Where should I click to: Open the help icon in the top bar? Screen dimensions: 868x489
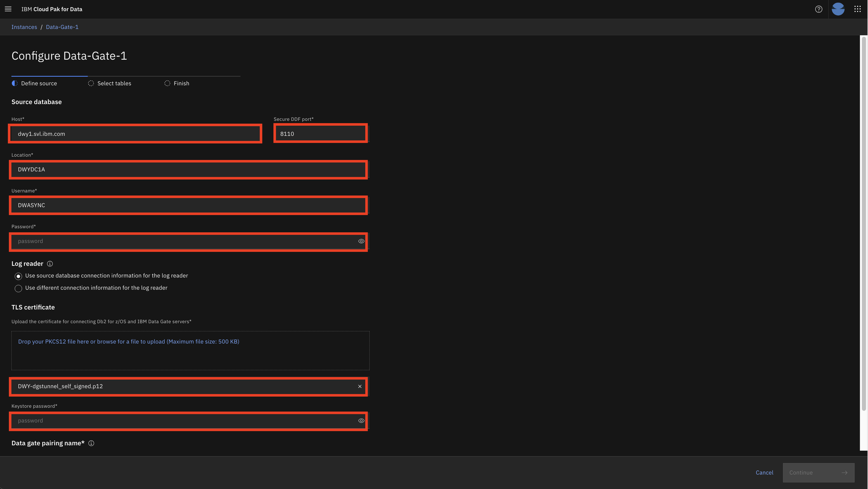(x=819, y=9)
